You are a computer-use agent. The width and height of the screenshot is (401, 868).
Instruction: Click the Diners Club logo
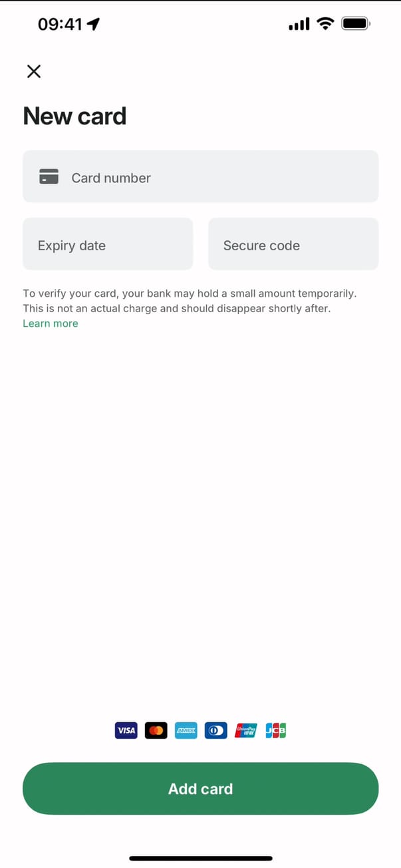tap(216, 730)
